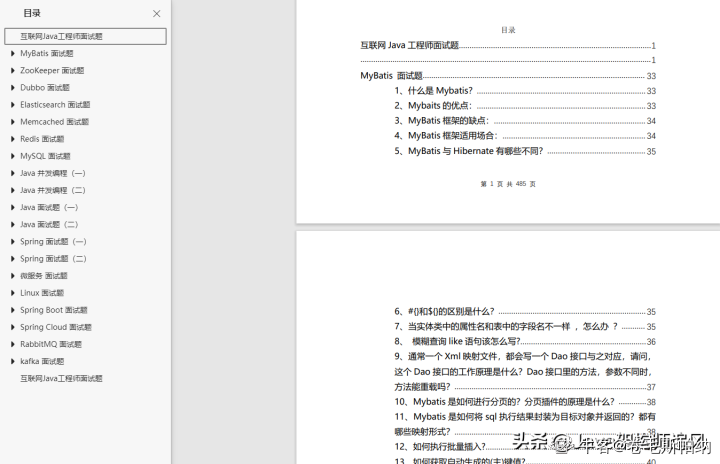Expand the Java 并发编程 (二) arrow
This screenshot has width=720, height=464.
[x=13, y=190]
